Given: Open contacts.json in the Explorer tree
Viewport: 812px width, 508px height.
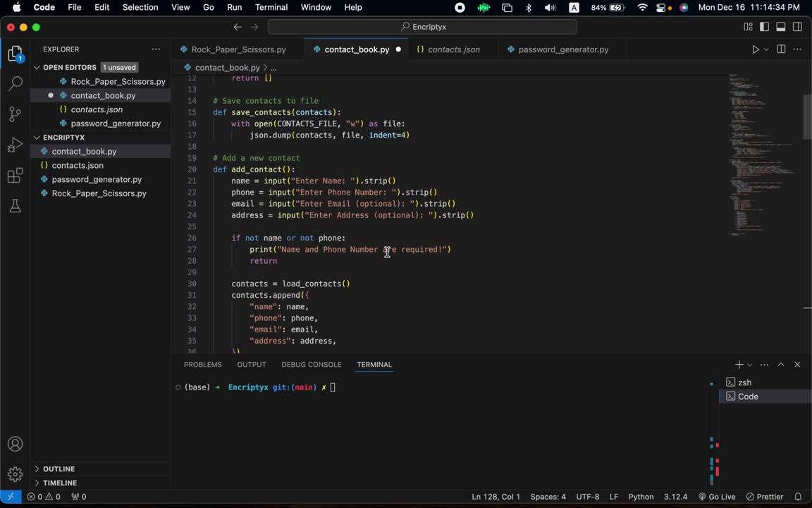Looking at the screenshot, I should pyautogui.click(x=78, y=165).
